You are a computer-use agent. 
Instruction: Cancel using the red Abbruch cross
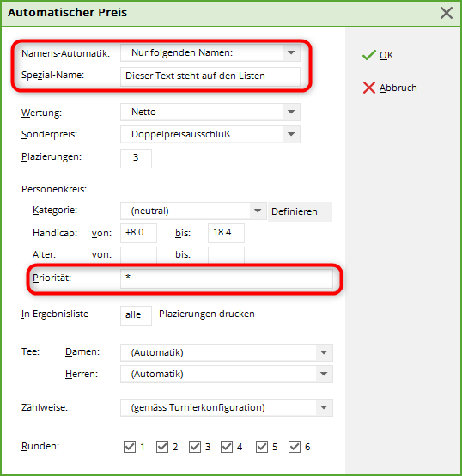390,88
